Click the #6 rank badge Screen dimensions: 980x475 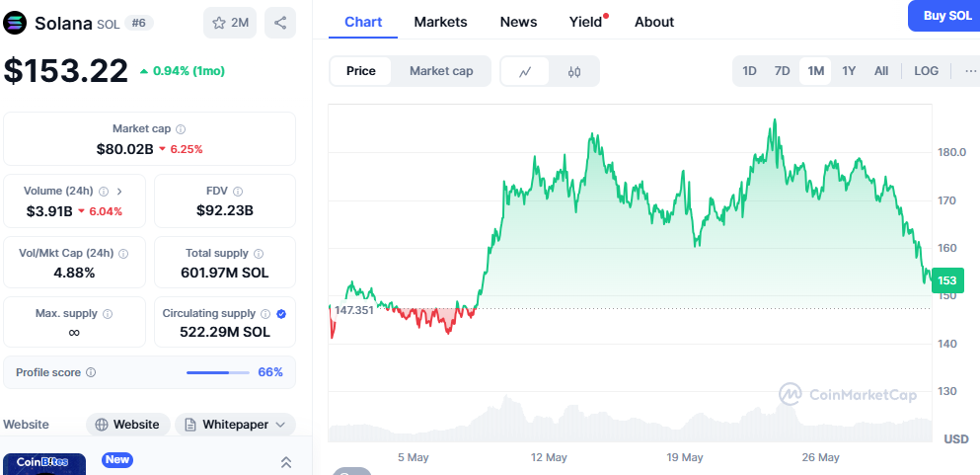pos(139,23)
